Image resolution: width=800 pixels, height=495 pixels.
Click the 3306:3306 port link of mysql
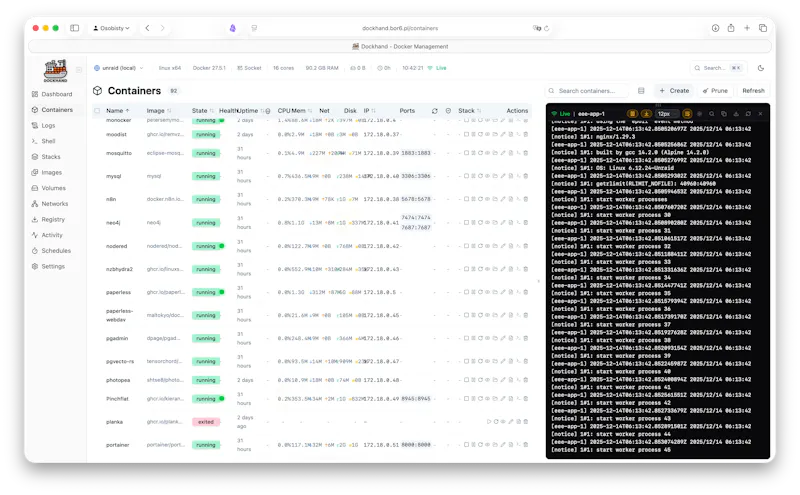point(416,176)
